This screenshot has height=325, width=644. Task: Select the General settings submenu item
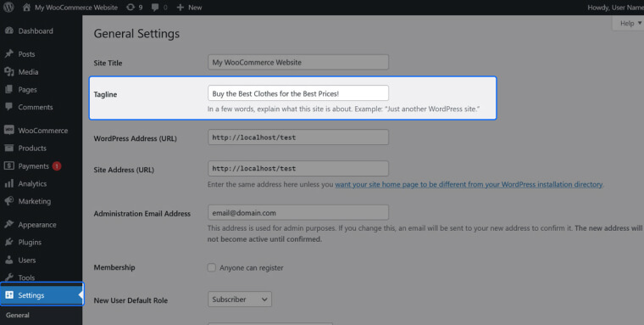point(18,315)
